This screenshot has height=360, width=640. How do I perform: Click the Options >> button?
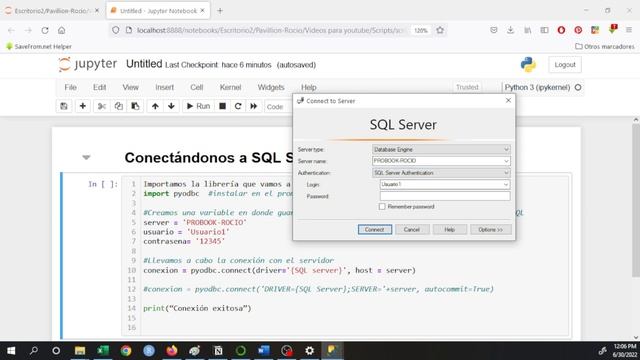click(490, 229)
